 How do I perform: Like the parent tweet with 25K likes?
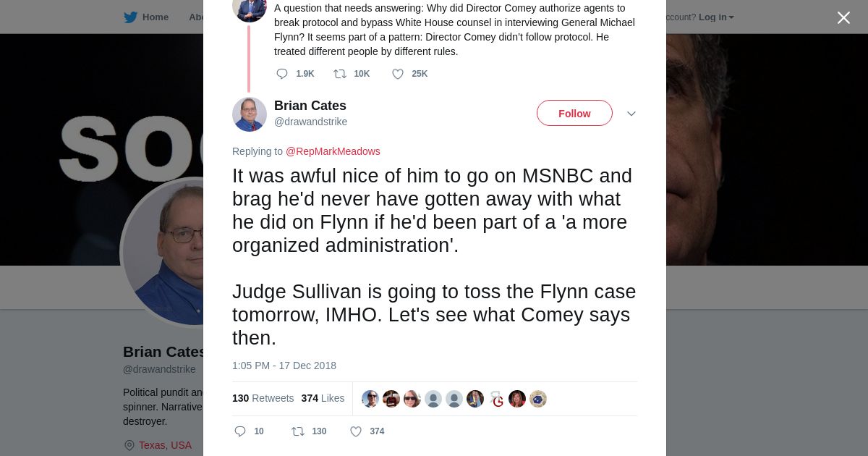[x=398, y=74]
